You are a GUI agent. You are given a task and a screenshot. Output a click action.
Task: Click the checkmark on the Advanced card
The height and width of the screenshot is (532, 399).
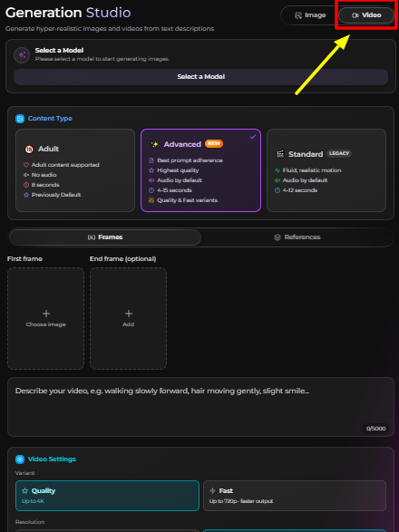(x=253, y=137)
